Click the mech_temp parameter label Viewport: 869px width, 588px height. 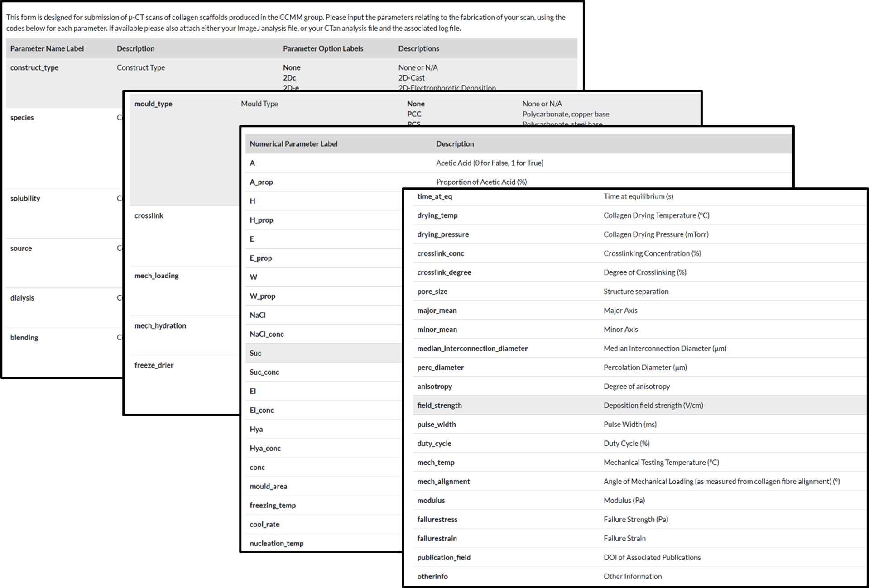pyautogui.click(x=436, y=463)
